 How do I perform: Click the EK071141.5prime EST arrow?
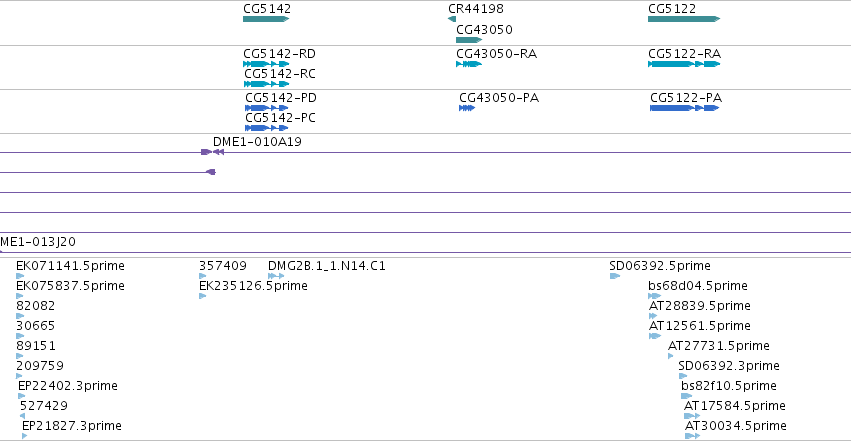coord(20,276)
